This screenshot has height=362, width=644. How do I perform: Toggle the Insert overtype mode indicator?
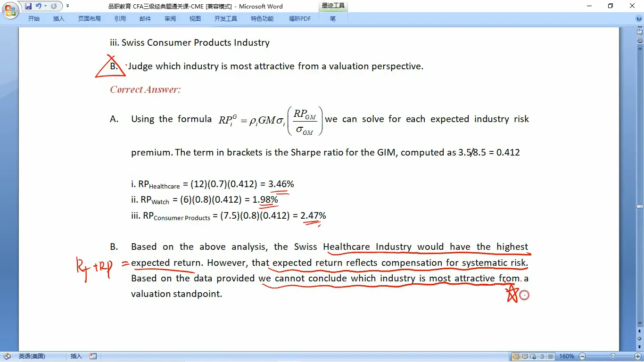(76, 356)
